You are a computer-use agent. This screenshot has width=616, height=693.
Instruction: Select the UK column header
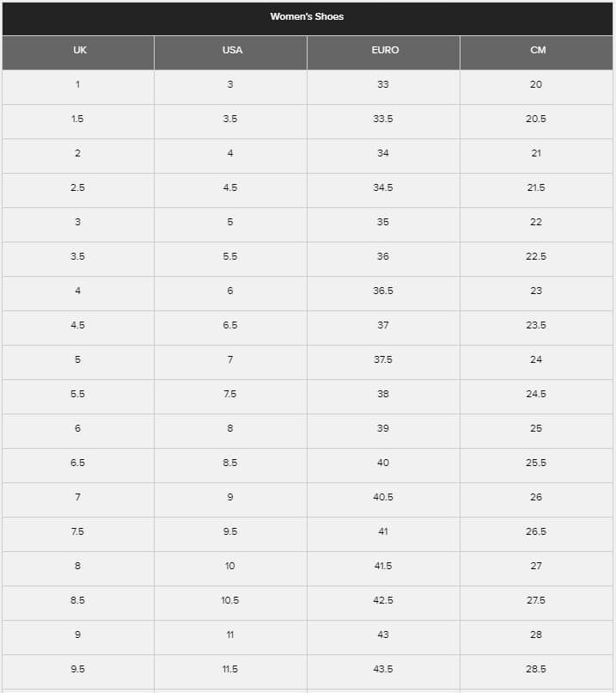[x=79, y=50]
